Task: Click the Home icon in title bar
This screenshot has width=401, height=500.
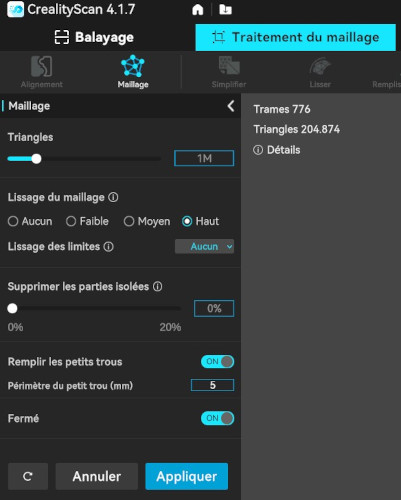Action: coord(198,9)
